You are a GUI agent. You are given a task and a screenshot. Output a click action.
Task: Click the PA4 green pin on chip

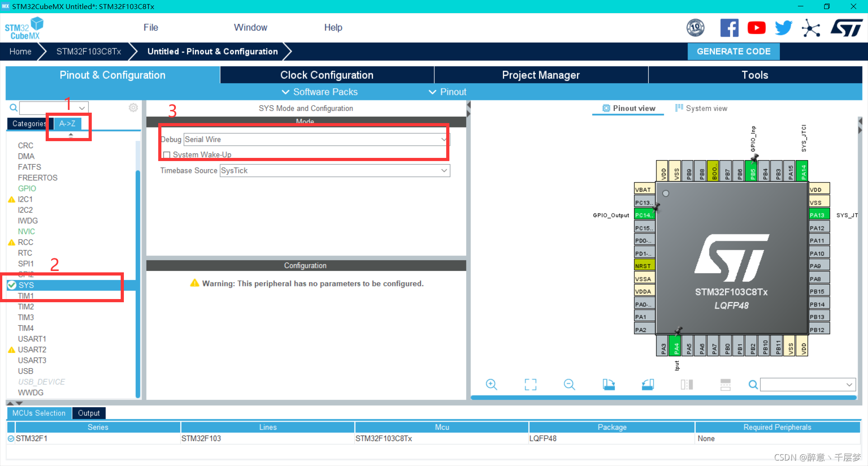(x=675, y=346)
